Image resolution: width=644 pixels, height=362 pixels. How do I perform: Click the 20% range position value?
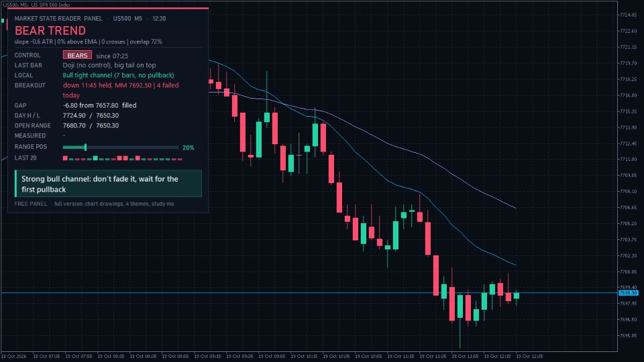pos(189,147)
